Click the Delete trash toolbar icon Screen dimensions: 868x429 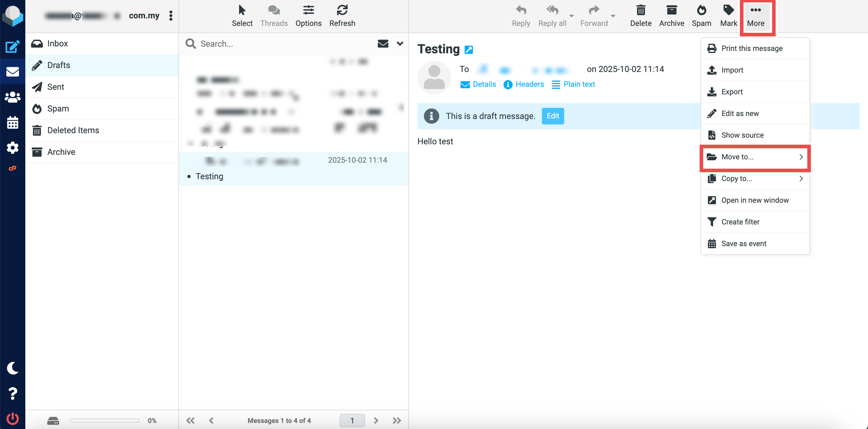coord(640,15)
